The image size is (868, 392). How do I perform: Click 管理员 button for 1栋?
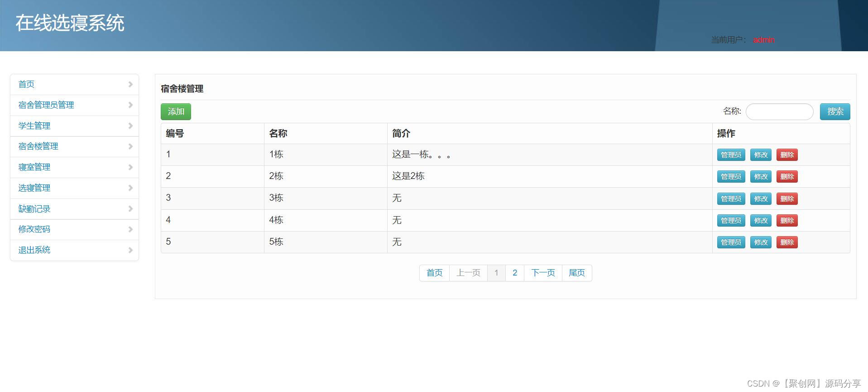pos(731,155)
